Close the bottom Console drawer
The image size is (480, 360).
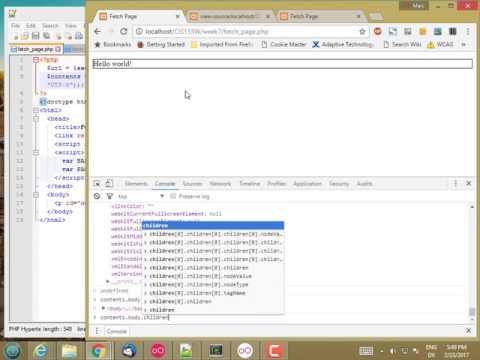coord(469,331)
